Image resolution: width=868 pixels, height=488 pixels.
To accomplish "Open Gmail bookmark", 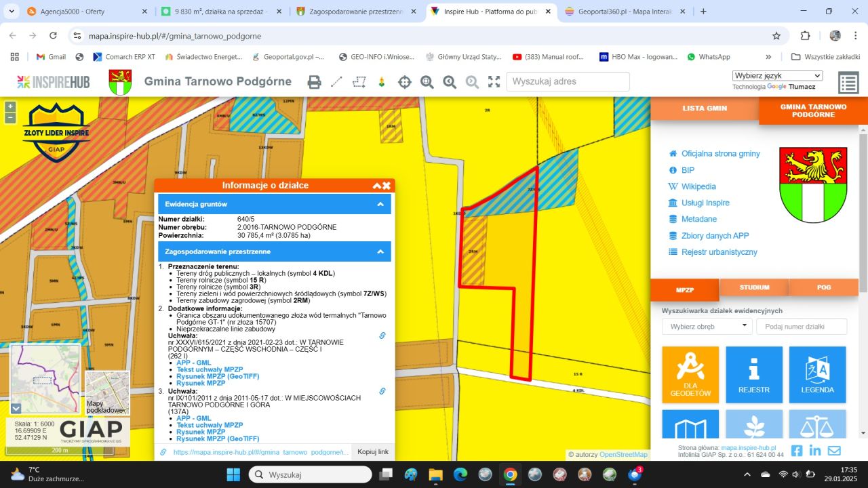I will (51, 57).
